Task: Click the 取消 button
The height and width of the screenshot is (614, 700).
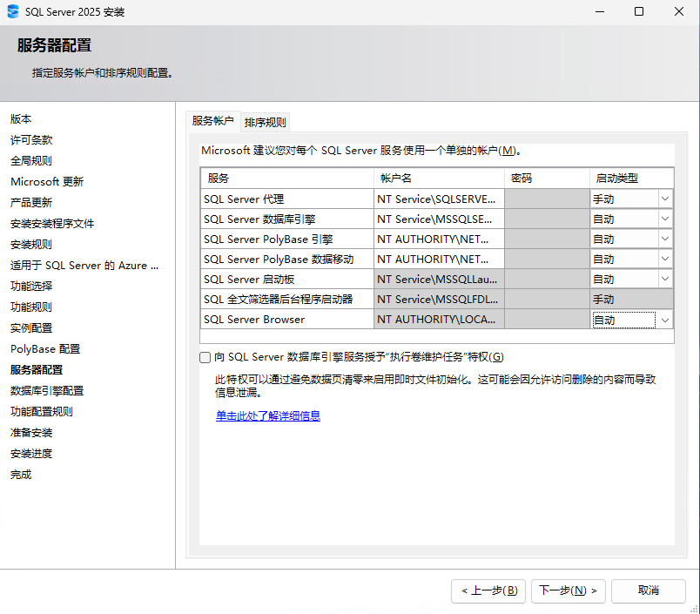Action: 648,590
